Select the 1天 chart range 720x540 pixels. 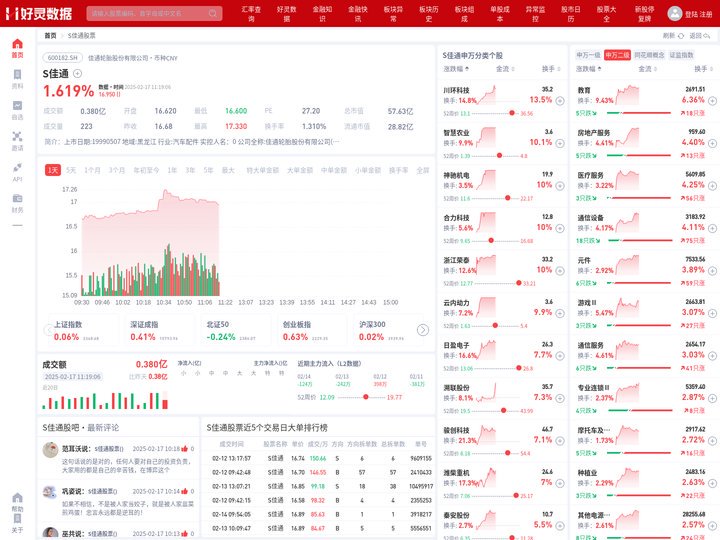(53, 170)
